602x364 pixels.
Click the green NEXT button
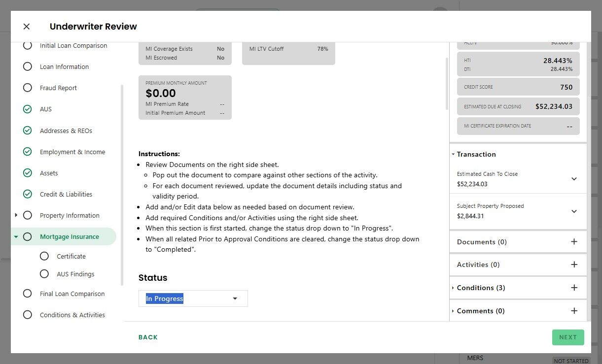pyautogui.click(x=568, y=337)
